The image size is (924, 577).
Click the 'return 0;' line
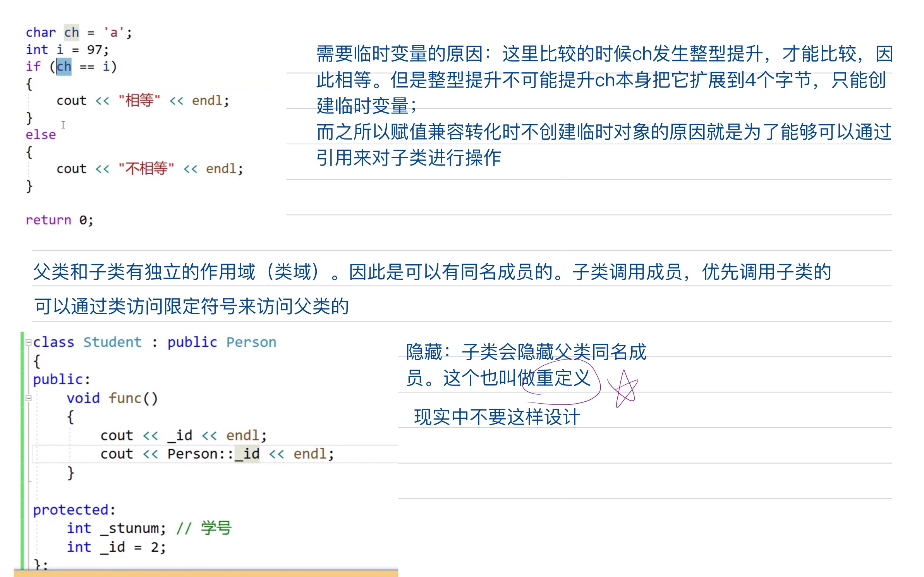coord(59,220)
